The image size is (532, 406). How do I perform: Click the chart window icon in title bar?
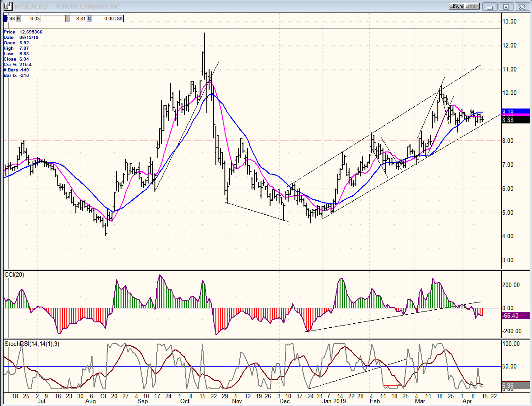click(x=8, y=6)
